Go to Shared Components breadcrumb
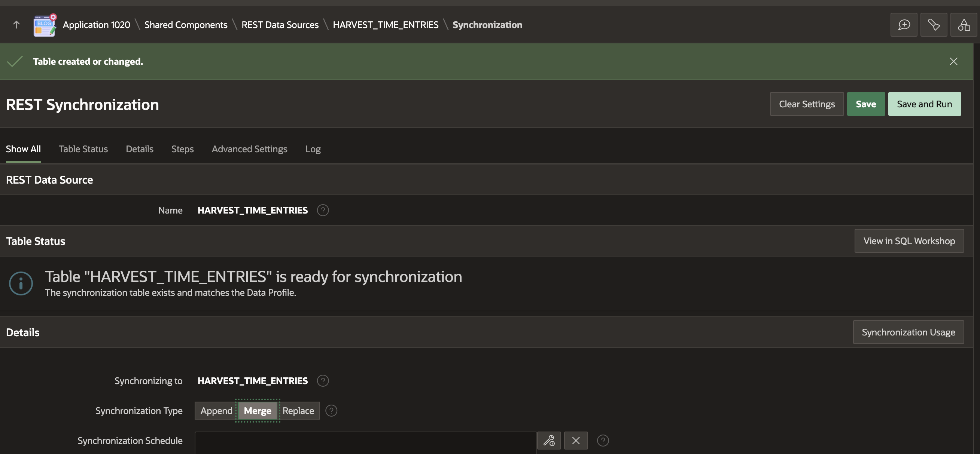This screenshot has height=454, width=980. (x=186, y=25)
